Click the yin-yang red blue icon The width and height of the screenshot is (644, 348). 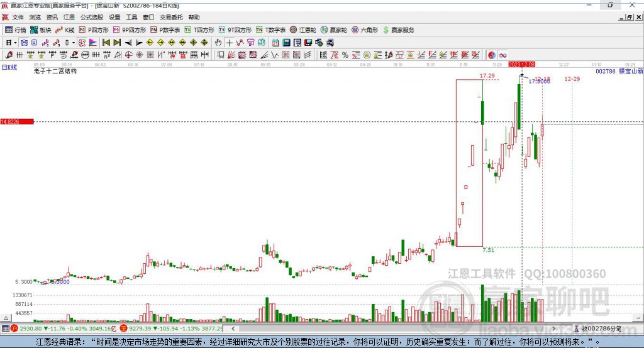coord(492,55)
